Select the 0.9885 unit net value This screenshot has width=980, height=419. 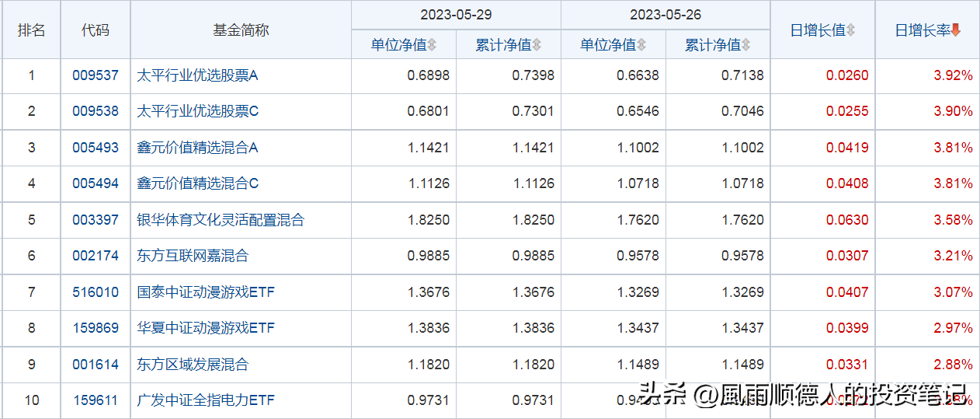[429, 256]
